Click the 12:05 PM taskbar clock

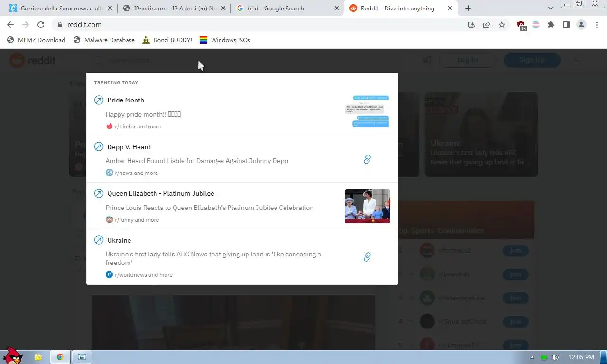[581, 357]
